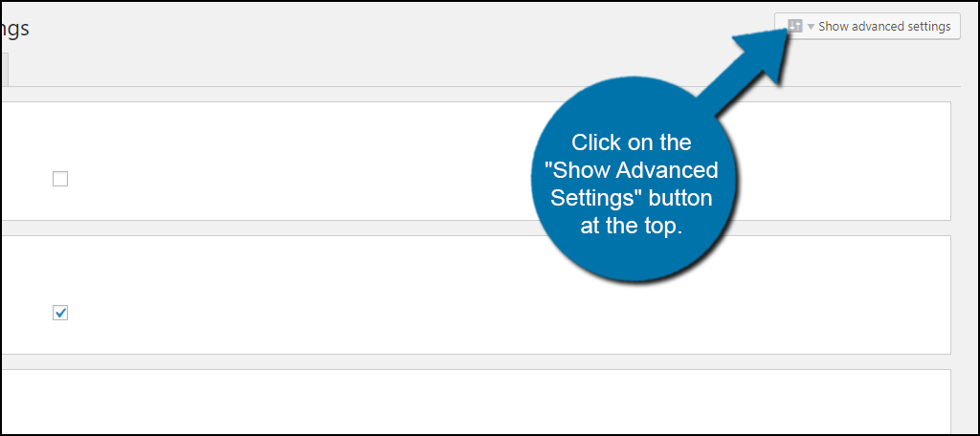Click the blue arrowhead pointing at the button
Image resolution: width=980 pixels, height=436 pixels.
pos(765,54)
